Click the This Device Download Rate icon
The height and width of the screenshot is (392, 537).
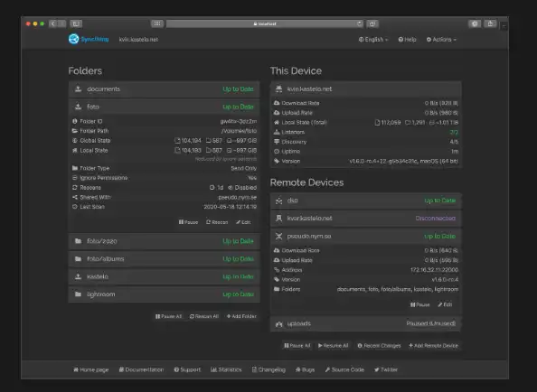point(277,103)
